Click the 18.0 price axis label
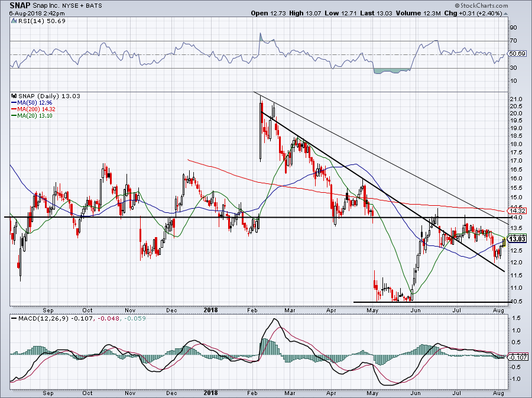 coord(515,144)
